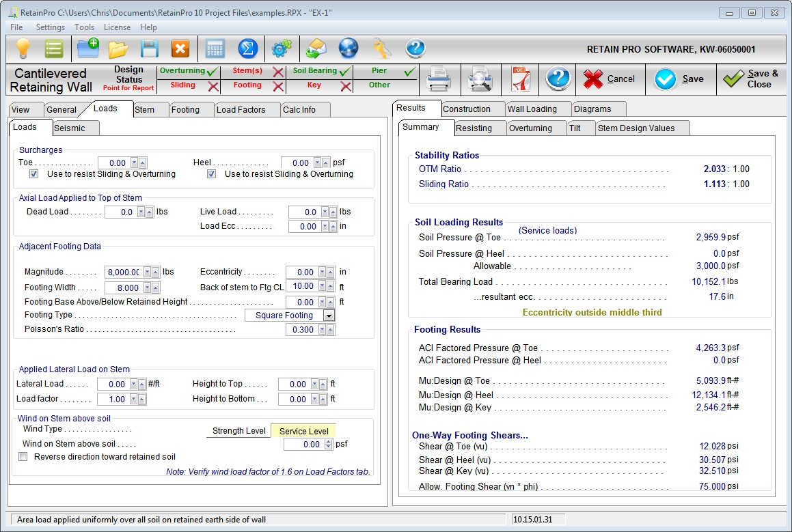Open the new project folder icon
The height and width of the screenshot is (532, 792).
click(x=87, y=48)
